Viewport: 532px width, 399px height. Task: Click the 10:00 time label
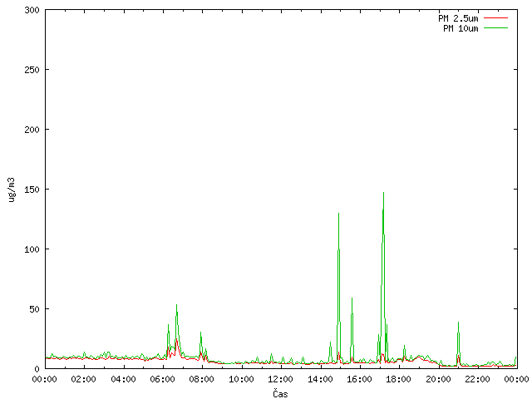coord(241,379)
